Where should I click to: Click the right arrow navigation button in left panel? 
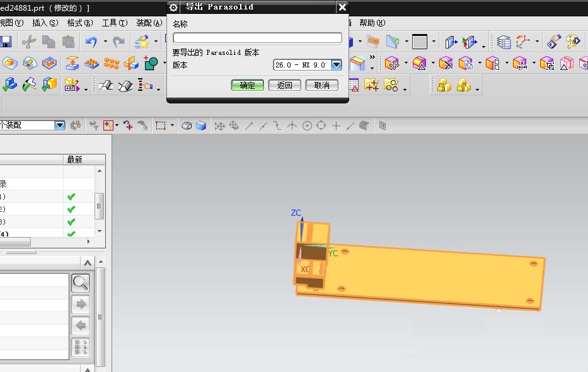[81, 304]
